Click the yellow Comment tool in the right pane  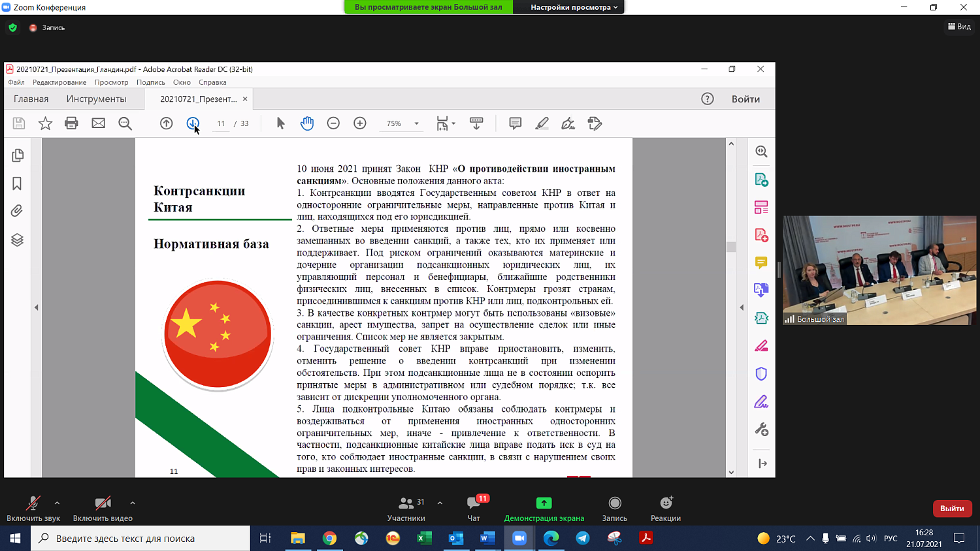pyautogui.click(x=761, y=262)
